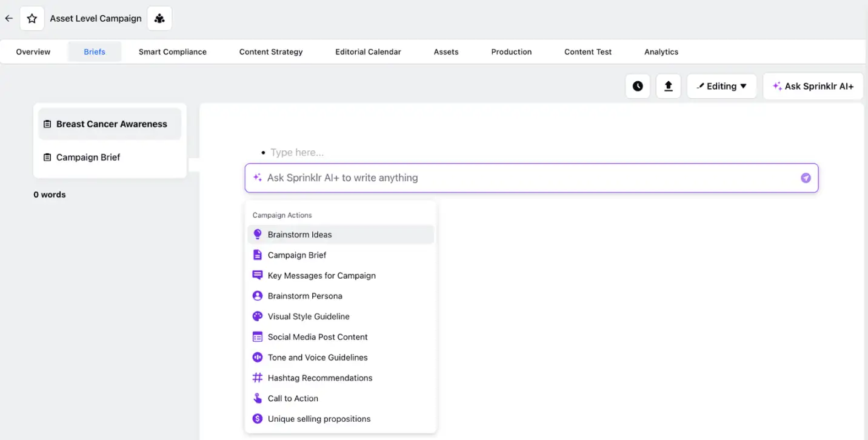Select the Call to Action microphone item
868x440 pixels.
[x=293, y=398]
